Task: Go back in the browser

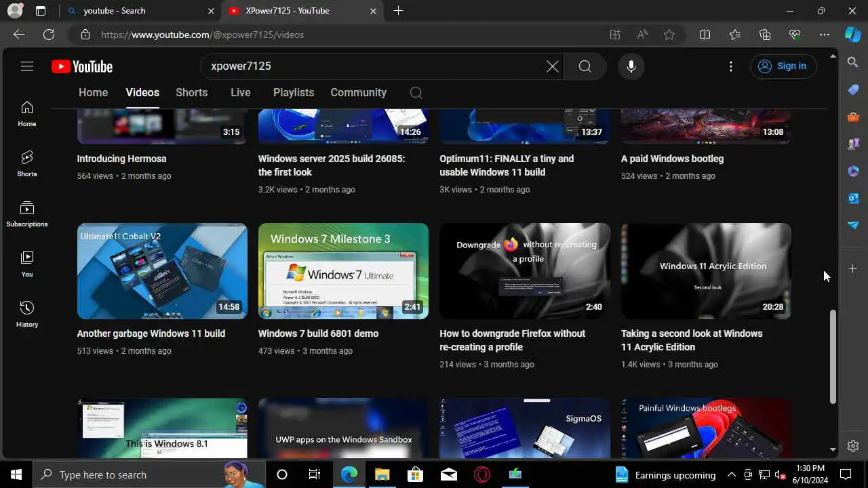Action: coord(19,35)
